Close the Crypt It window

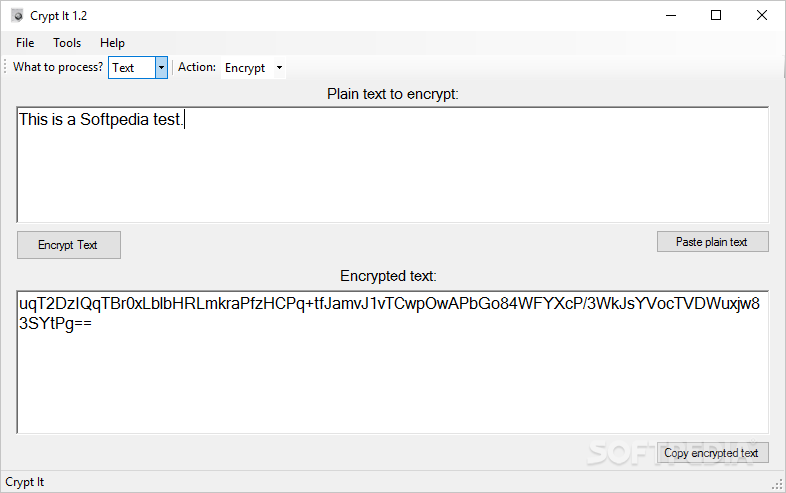point(762,16)
